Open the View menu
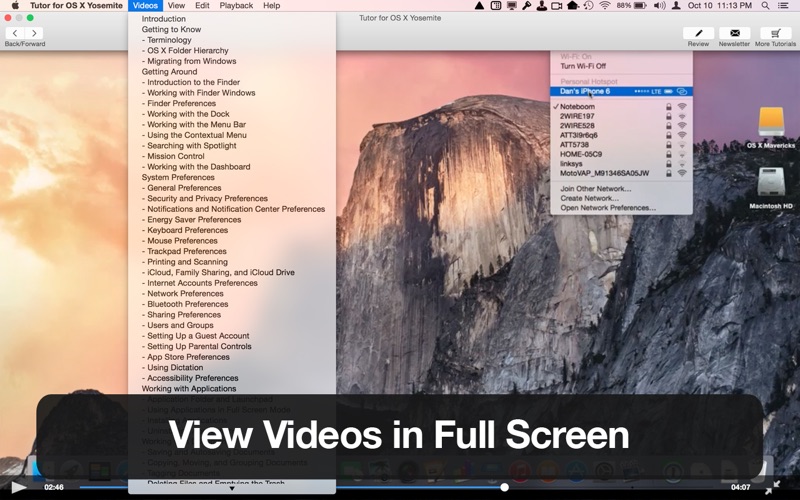The width and height of the screenshot is (800, 500). point(176,6)
